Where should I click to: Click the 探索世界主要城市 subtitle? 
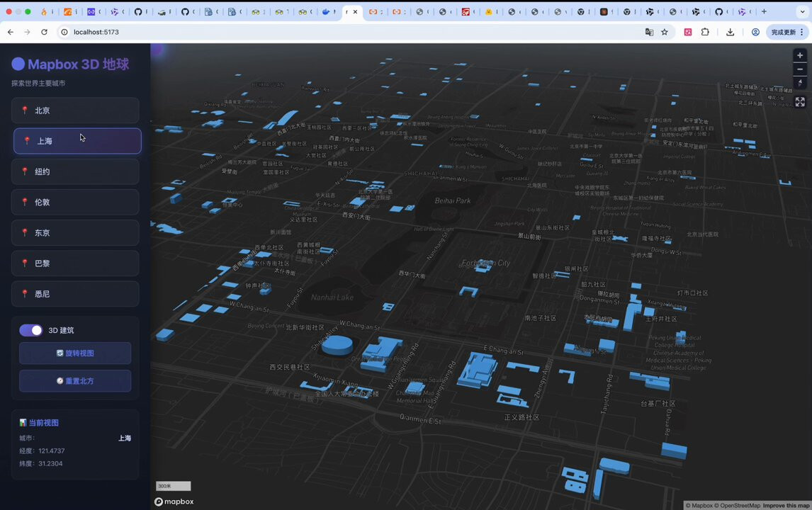click(38, 83)
